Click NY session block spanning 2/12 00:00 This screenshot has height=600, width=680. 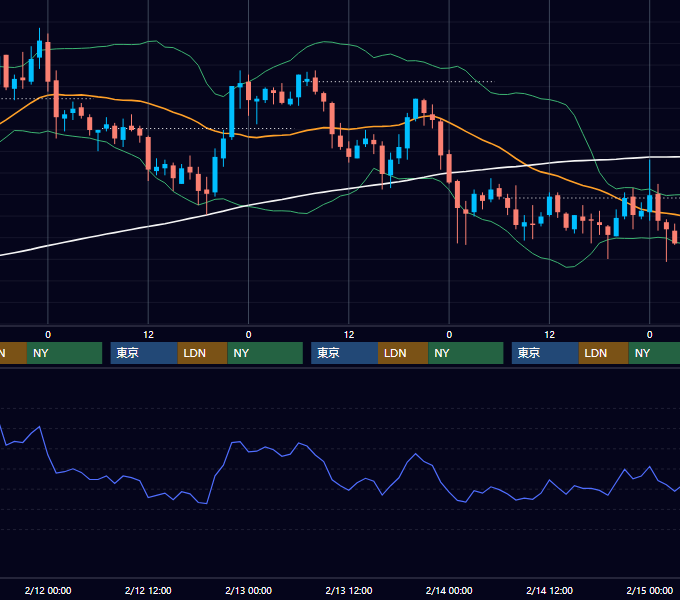[x=64, y=353]
